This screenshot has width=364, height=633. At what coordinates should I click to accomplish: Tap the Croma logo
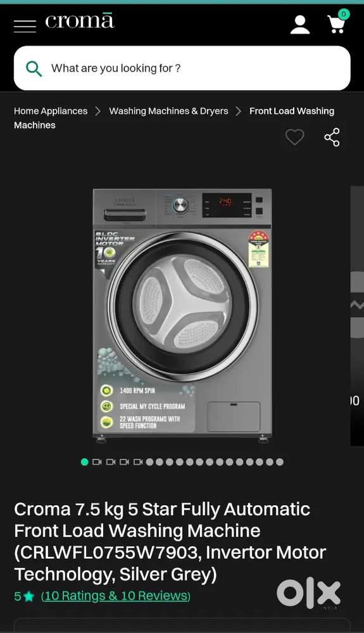[x=80, y=21]
